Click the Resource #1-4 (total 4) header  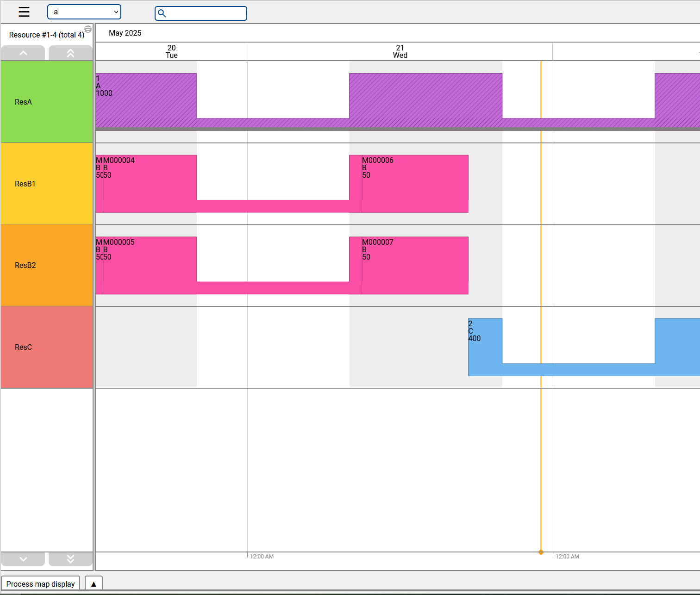(46, 35)
